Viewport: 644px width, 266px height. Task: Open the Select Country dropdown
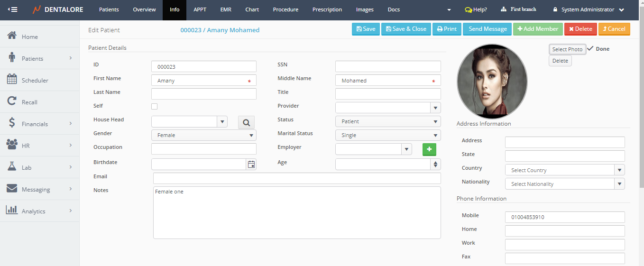click(x=565, y=170)
